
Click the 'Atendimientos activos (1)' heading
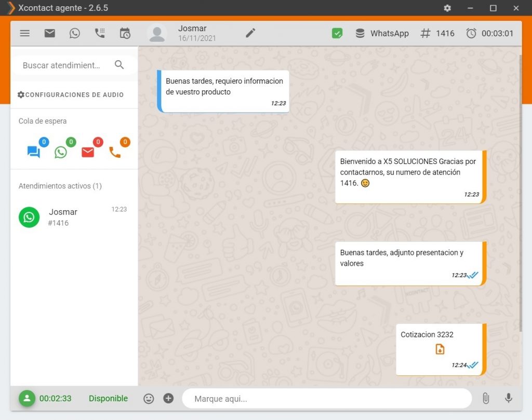[x=60, y=186]
